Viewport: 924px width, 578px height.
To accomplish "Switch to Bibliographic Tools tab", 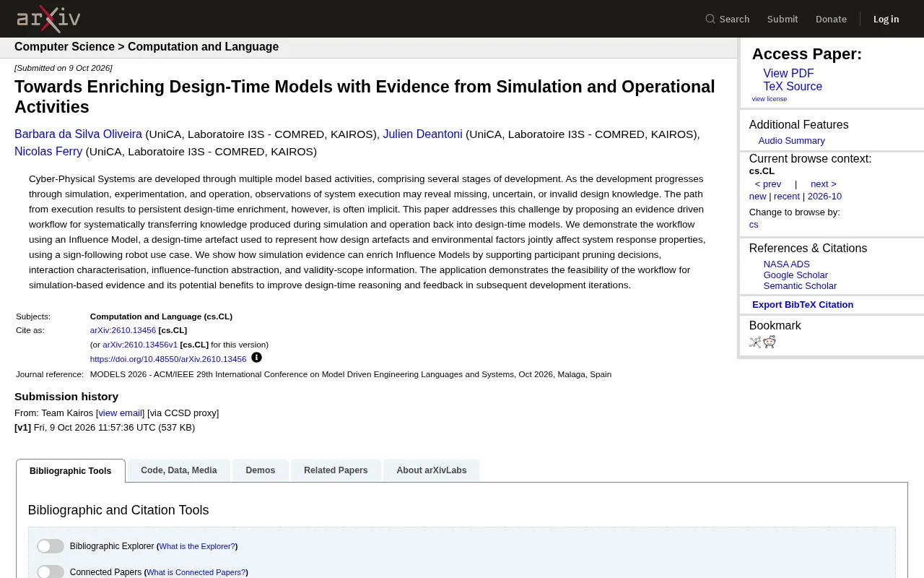I will click(71, 470).
